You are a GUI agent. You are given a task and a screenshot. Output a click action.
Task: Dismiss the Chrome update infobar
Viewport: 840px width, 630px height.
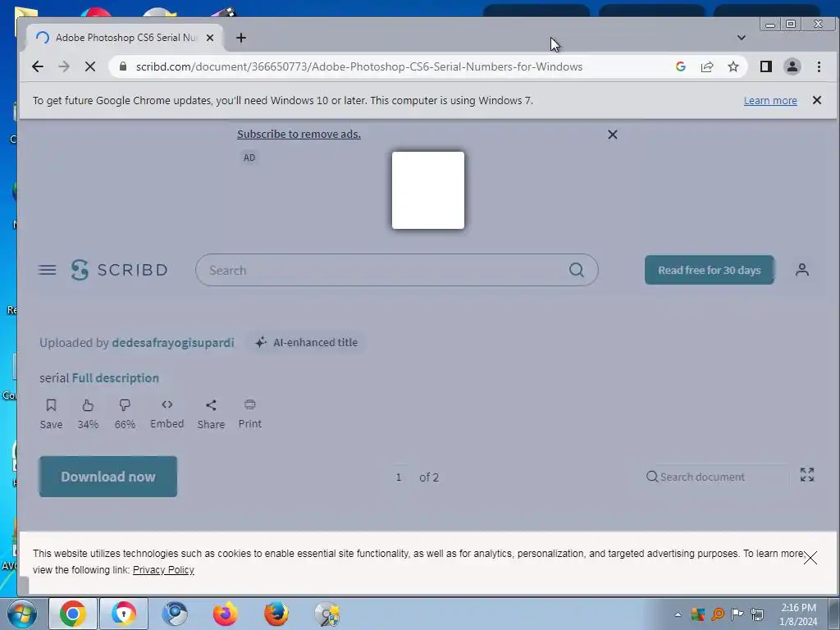(x=816, y=100)
